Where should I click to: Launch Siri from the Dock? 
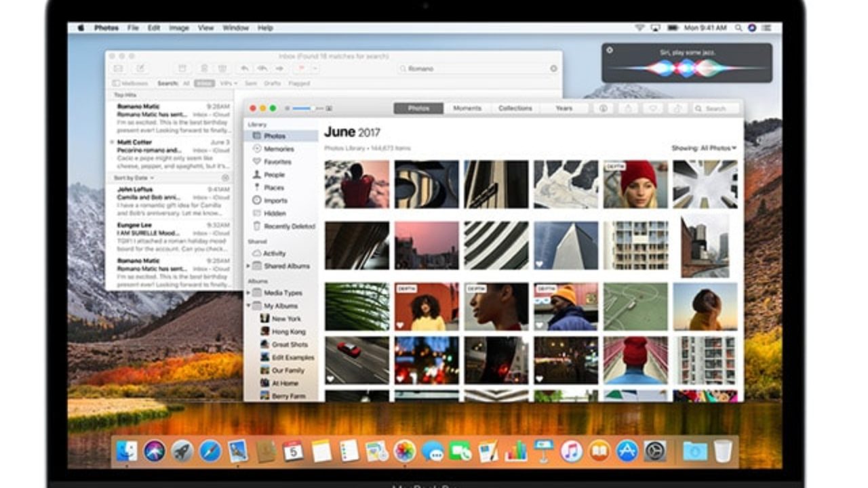[155, 451]
